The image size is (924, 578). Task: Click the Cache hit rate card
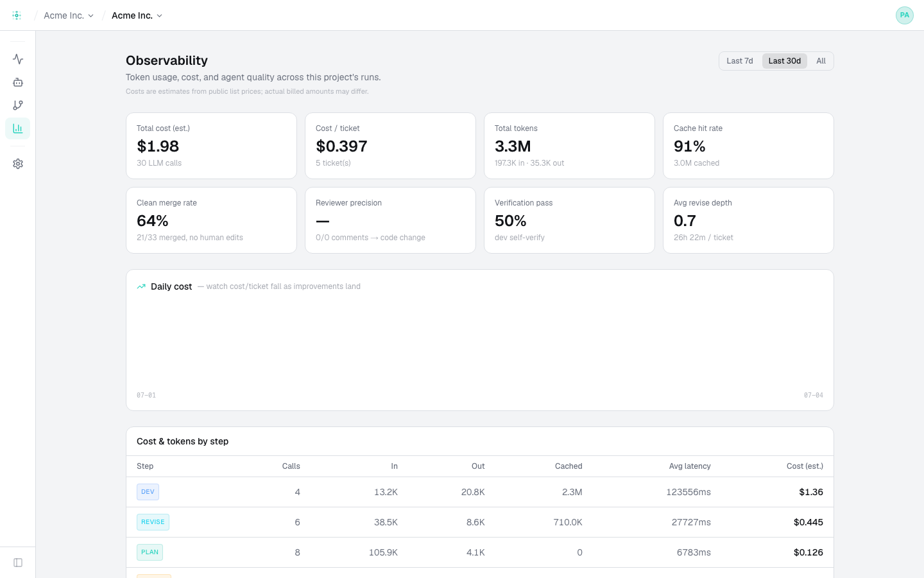point(748,146)
